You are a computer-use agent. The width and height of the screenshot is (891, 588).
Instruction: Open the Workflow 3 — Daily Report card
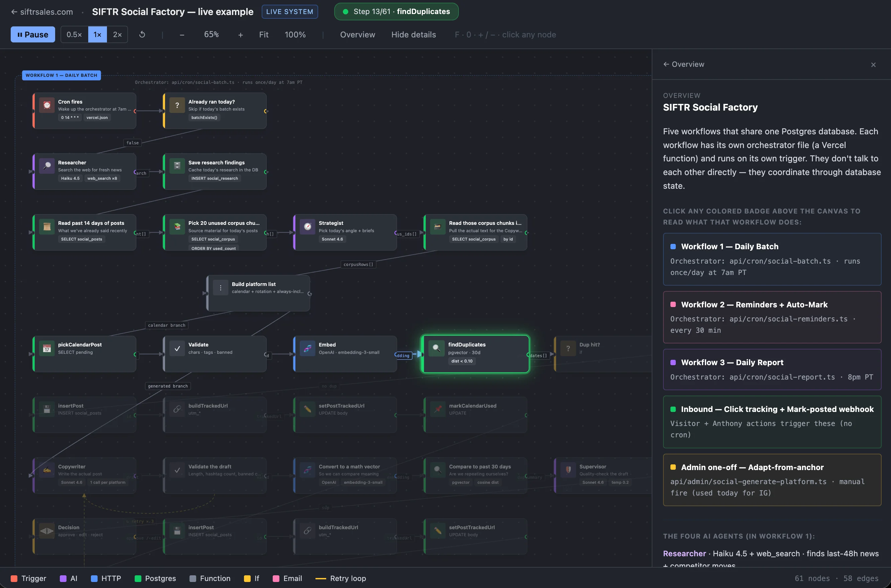pyautogui.click(x=772, y=370)
